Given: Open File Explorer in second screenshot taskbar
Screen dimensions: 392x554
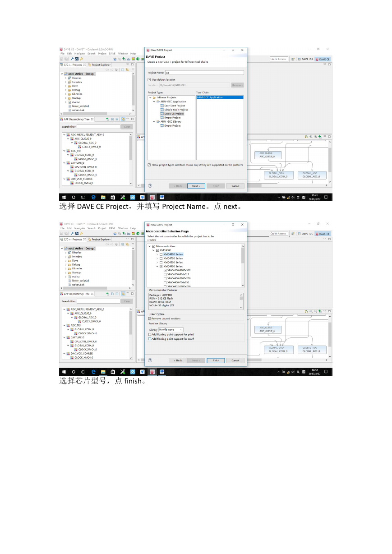Looking at the screenshot, I should click(103, 372).
